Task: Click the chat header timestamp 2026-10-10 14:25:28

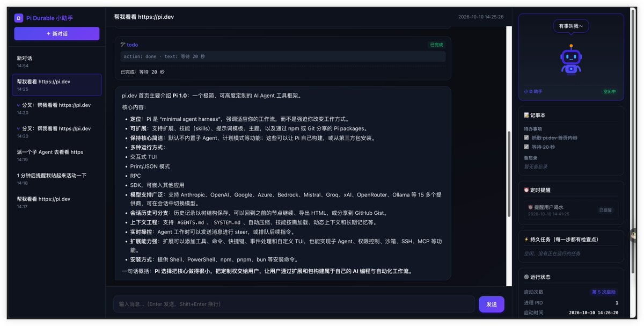Action: (x=481, y=17)
